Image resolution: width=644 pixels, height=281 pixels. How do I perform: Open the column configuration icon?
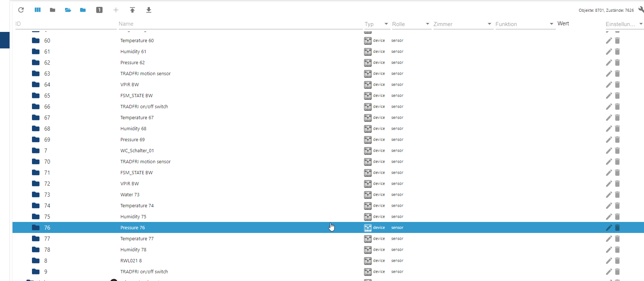[x=37, y=10]
